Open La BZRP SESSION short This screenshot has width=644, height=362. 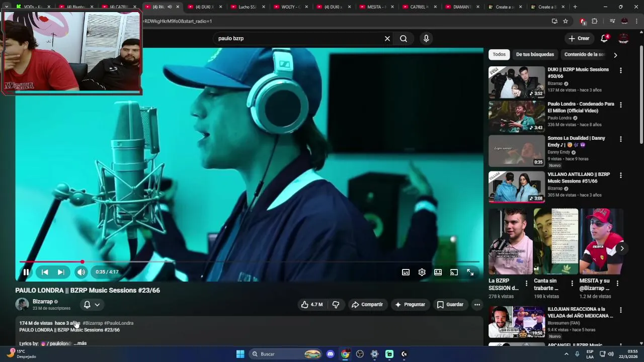510,241
